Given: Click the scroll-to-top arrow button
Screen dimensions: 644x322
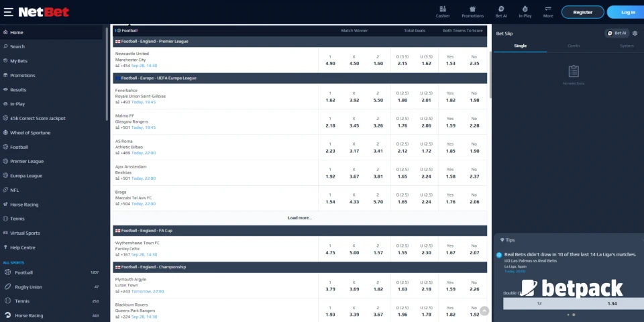Looking at the screenshot, I should [484, 311].
